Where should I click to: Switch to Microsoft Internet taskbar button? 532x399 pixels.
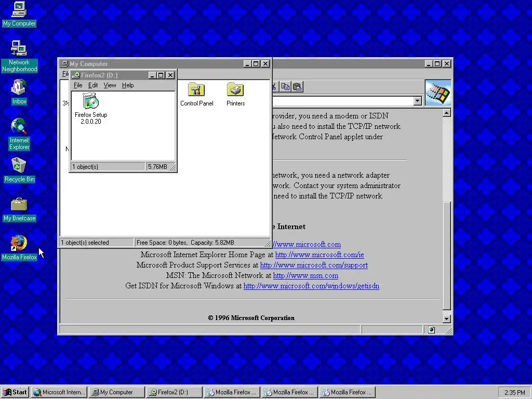(x=59, y=392)
